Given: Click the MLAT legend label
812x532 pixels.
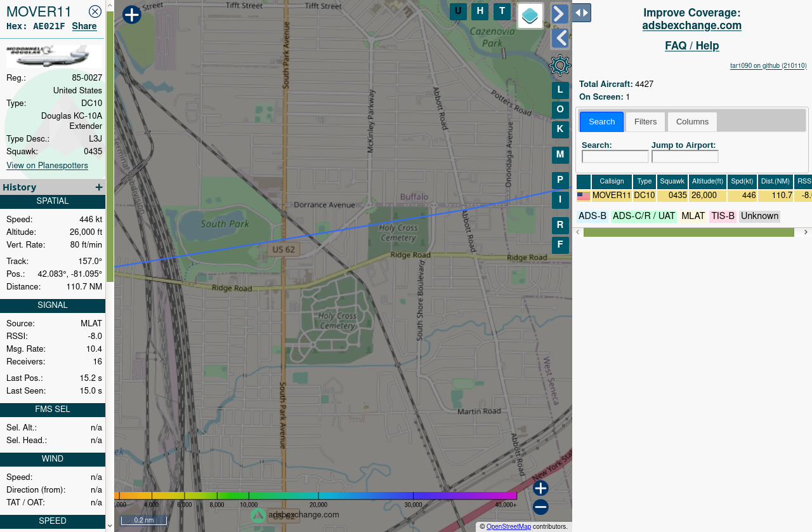Looking at the screenshot, I should point(693,216).
